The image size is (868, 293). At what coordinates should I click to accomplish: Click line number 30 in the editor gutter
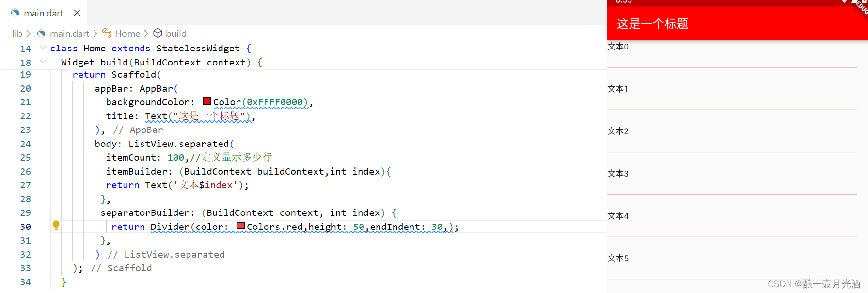click(25, 226)
